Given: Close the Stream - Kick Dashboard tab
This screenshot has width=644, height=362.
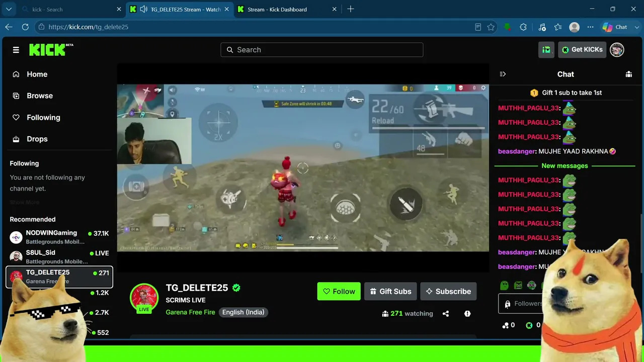Looking at the screenshot, I should point(335,9).
